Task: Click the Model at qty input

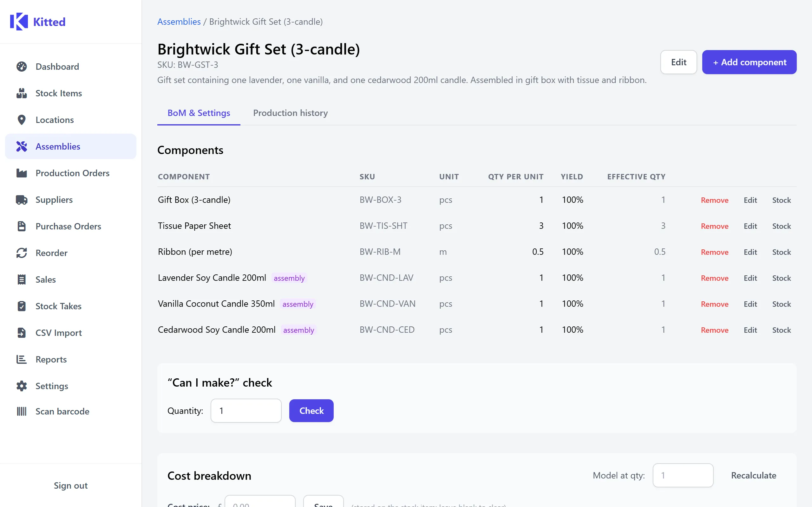Action: click(683, 476)
